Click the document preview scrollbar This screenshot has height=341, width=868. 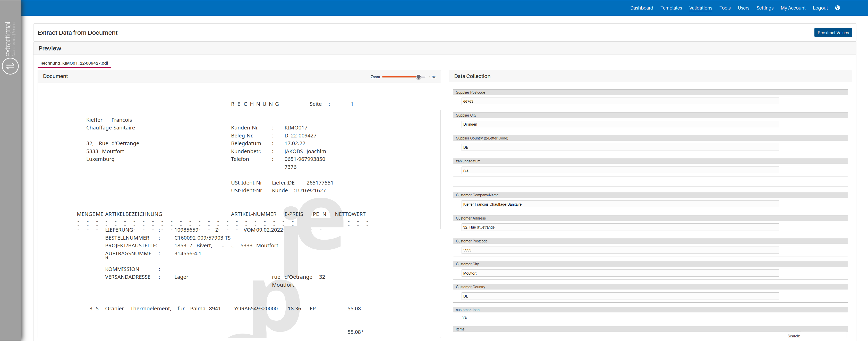tap(440, 169)
